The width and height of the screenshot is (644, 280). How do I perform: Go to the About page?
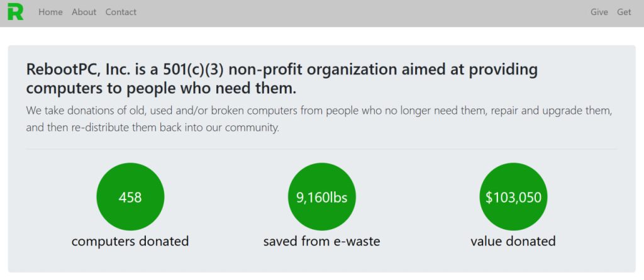[84, 13]
